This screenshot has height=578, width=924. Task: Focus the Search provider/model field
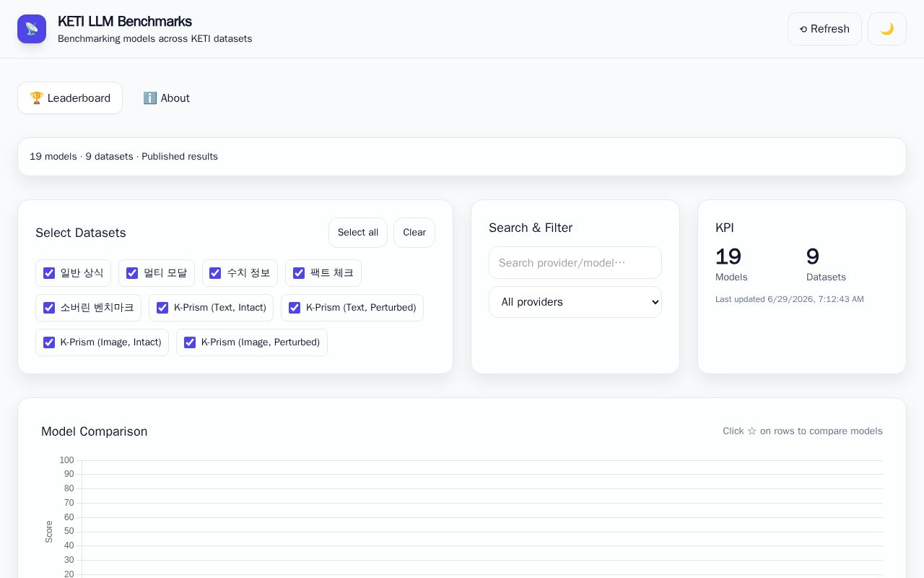(x=575, y=263)
